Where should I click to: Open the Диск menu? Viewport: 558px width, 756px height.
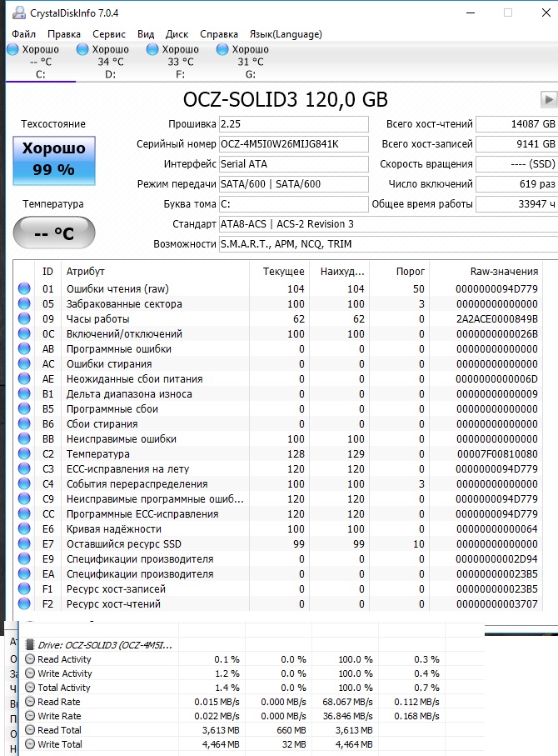coord(177,34)
